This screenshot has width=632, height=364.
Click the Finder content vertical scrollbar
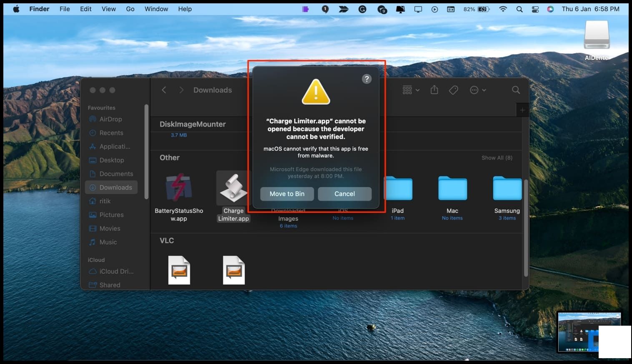point(526,228)
